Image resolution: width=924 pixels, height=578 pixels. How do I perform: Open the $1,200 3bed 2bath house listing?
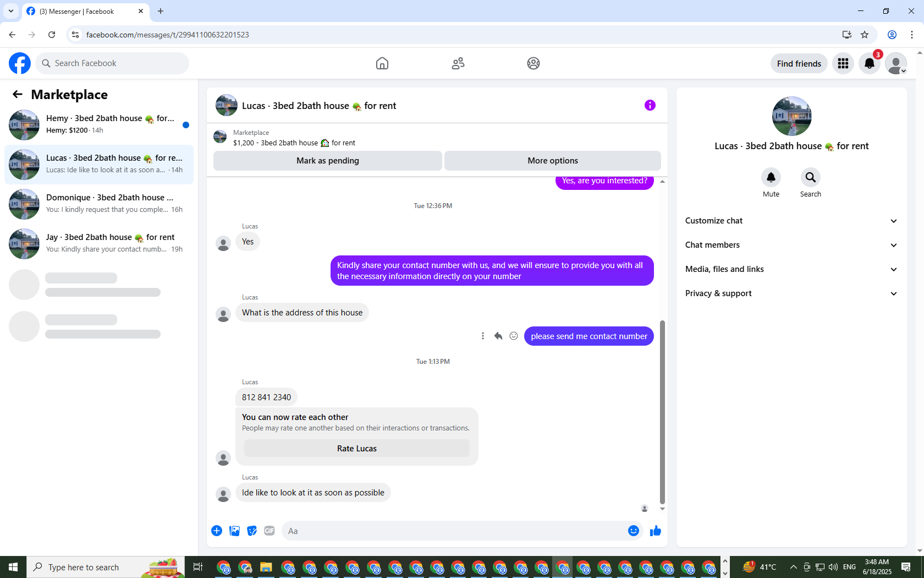coord(294,143)
